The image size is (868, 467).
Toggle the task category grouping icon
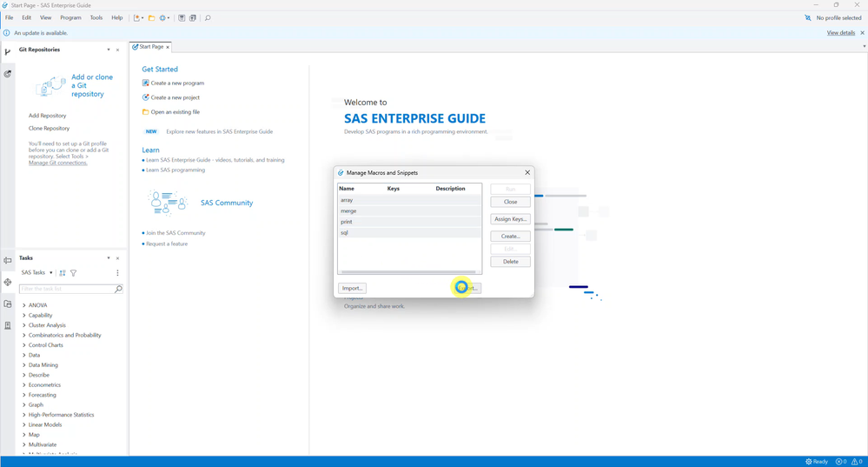(x=63, y=272)
